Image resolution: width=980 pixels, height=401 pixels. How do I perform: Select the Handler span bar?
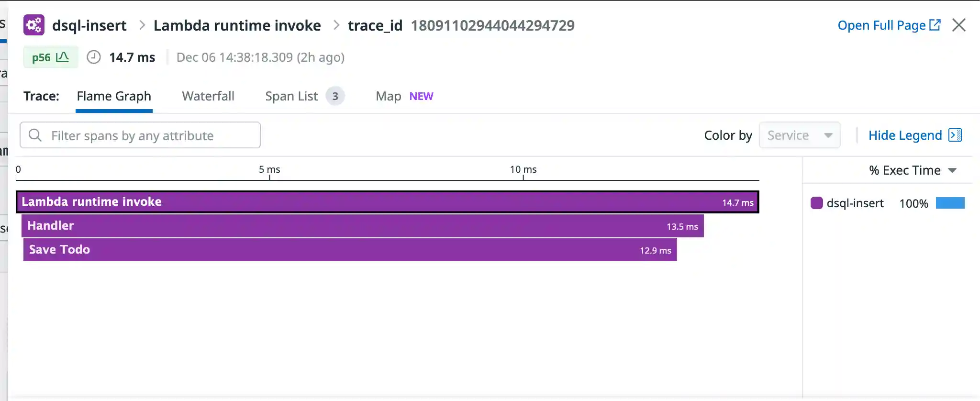point(362,226)
